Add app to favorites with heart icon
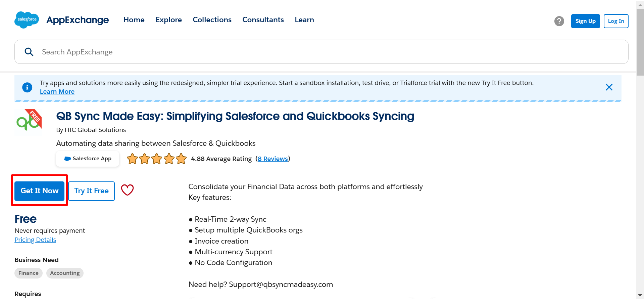Viewport: 644px width, 299px height. point(127,190)
